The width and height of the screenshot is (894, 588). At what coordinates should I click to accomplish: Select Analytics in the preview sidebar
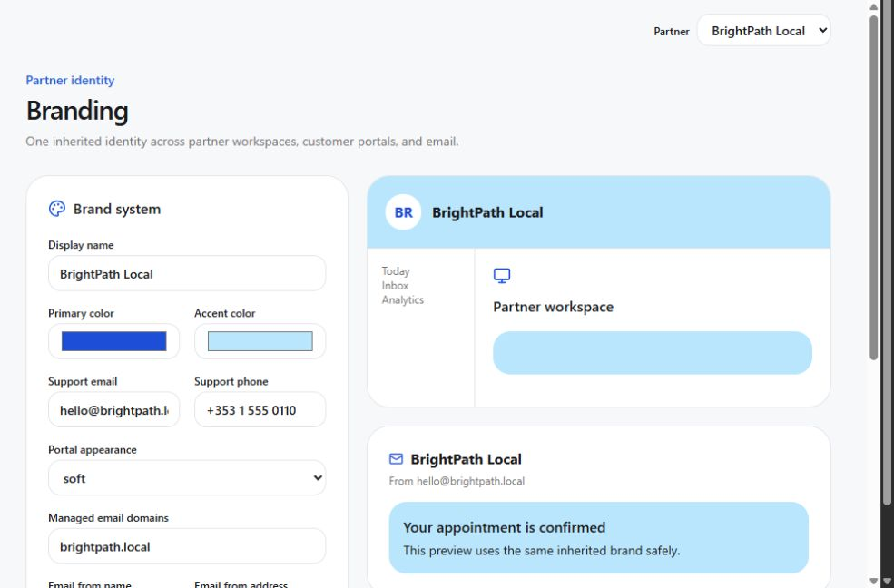(x=403, y=299)
